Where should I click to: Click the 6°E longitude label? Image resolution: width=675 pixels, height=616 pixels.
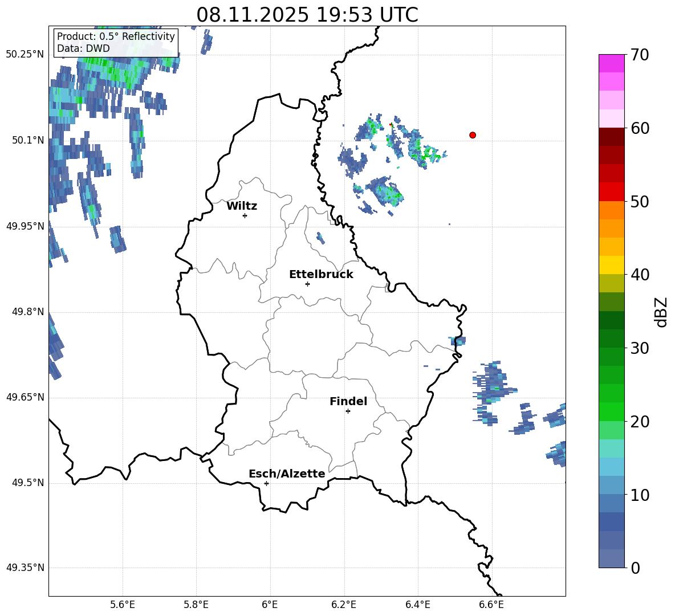pyautogui.click(x=270, y=605)
